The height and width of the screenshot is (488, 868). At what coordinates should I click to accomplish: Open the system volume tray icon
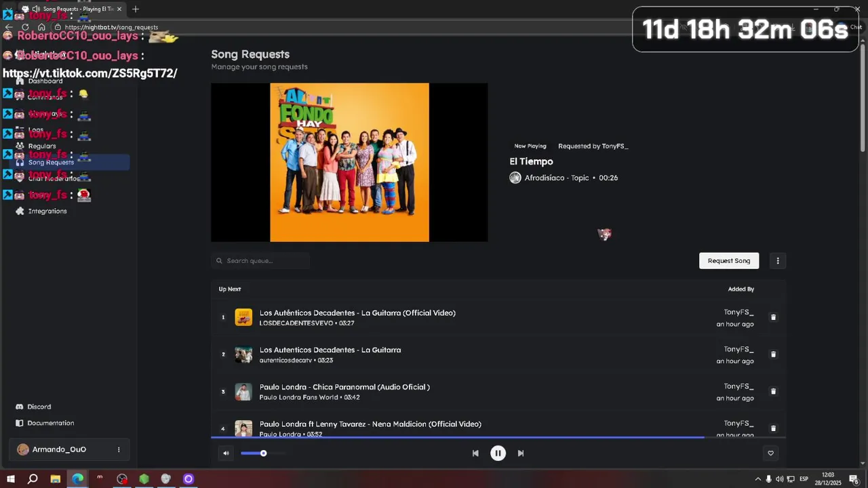pyautogui.click(x=779, y=479)
